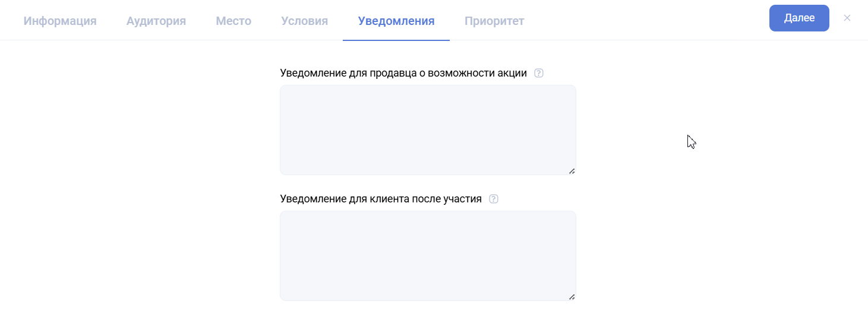Close the promotion dialog with the X icon
The image size is (868, 311).
847,18
